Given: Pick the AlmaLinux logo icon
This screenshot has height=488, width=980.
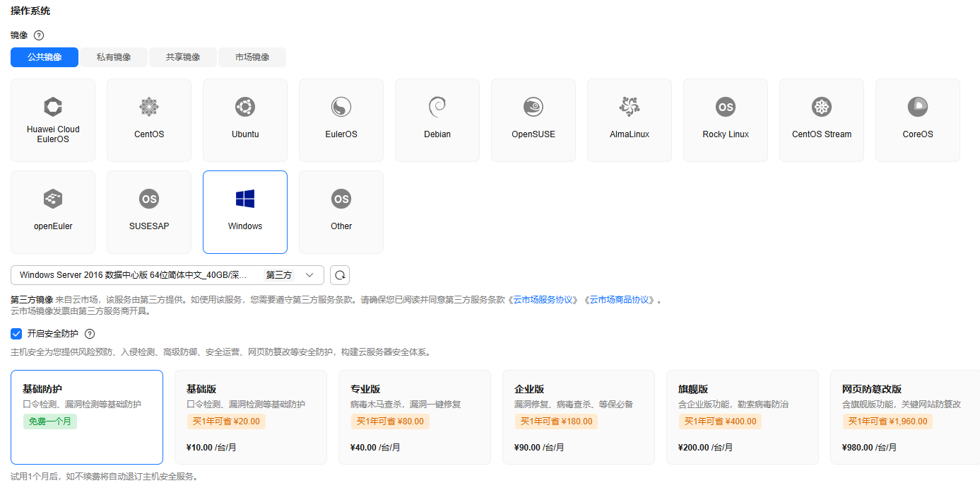Looking at the screenshot, I should pos(630,107).
